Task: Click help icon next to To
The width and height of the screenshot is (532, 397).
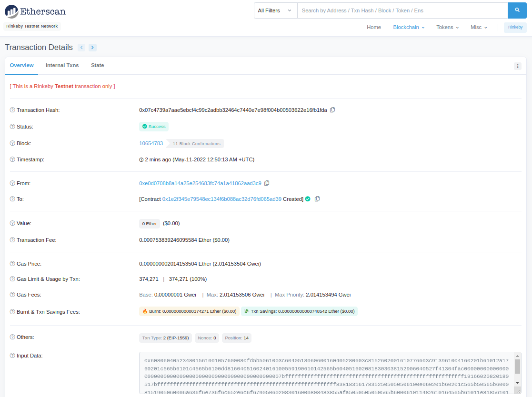Action: point(12,199)
